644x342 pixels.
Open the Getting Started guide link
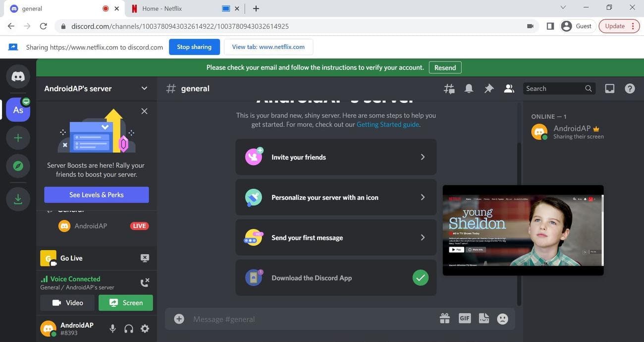point(388,124)
